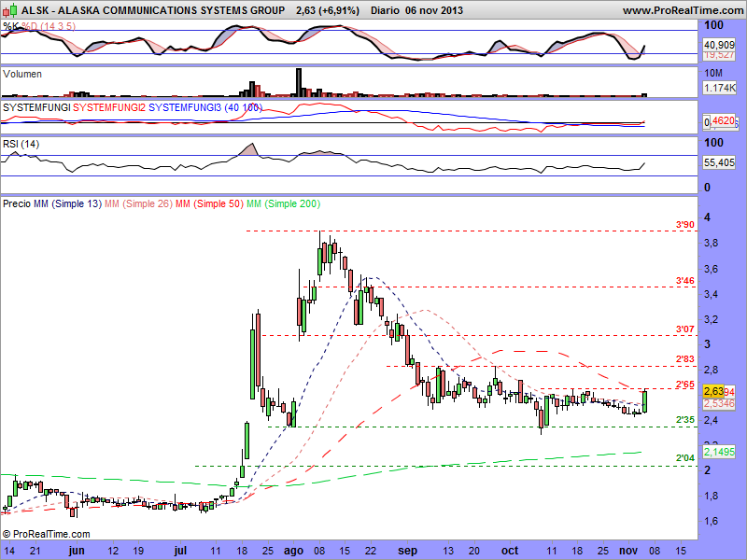Viewport: 747px width, 560px height.
Task: Select the green 200-day average value 2,1495
Action: [719, 452]
